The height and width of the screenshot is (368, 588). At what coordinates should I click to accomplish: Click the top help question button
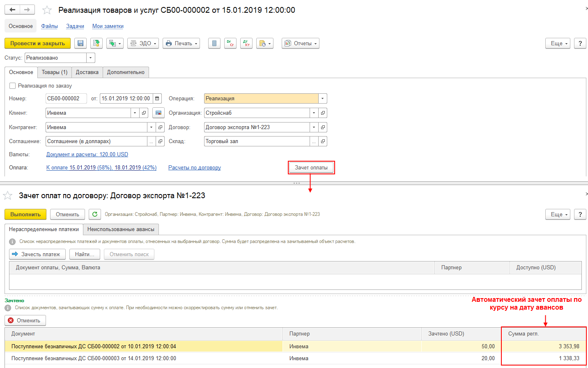pos(580,43)
